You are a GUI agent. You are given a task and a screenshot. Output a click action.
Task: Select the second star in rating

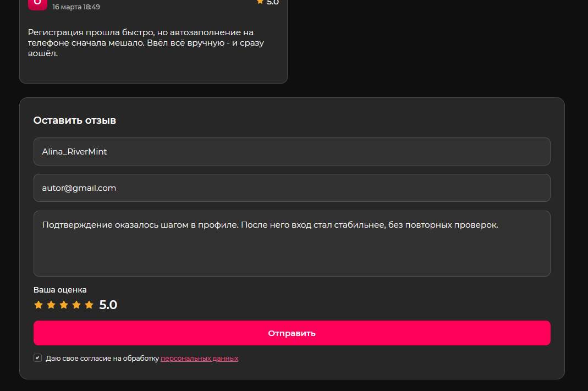[x=51, y=305]
